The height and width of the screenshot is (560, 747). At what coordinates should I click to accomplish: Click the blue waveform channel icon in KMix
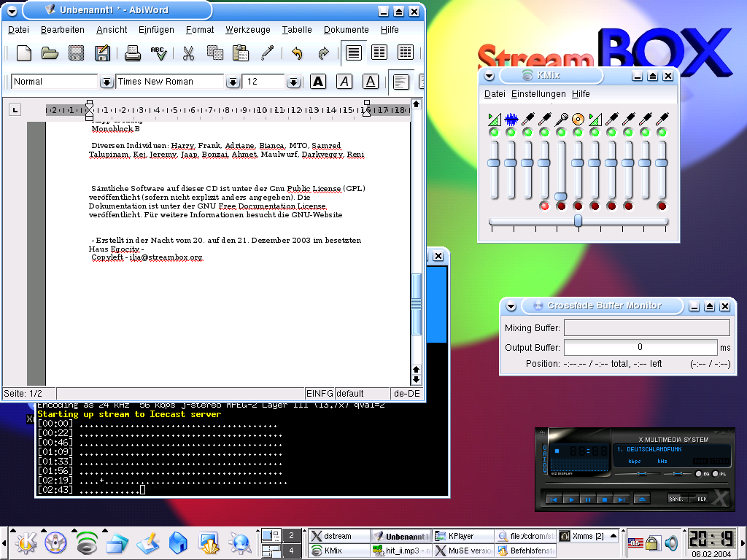point(511,119)
